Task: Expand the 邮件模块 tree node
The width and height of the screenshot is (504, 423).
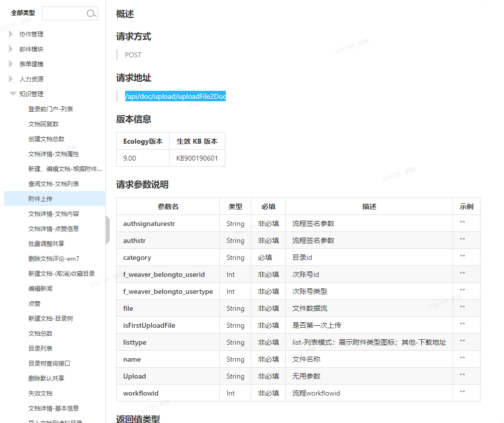Action: (x=11, y=49)
